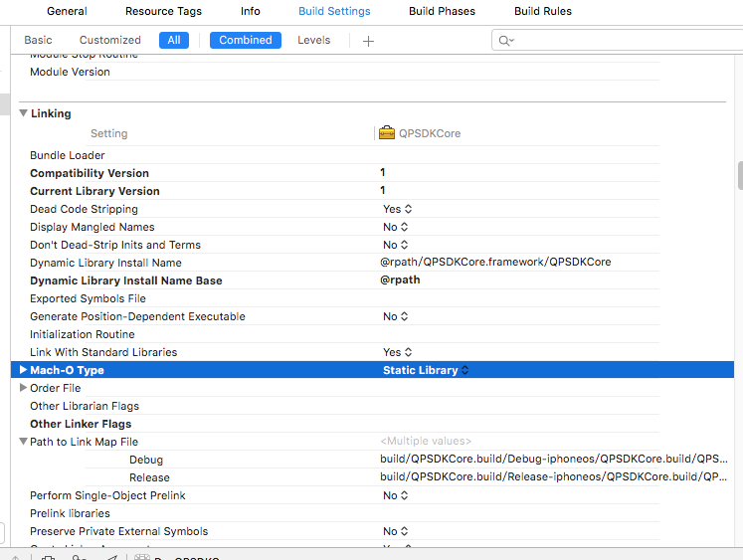Click the search magnifier icon

505,41
